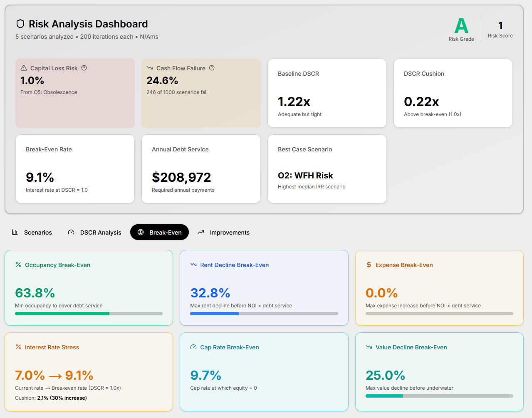The height and width of the screenshot is (418, 532).
Task: Click the Annual Debt Service card
Action: coord(201,169)
